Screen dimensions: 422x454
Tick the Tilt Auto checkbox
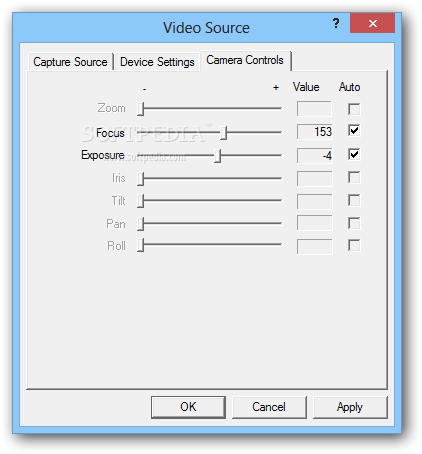[x=354, y=200]
